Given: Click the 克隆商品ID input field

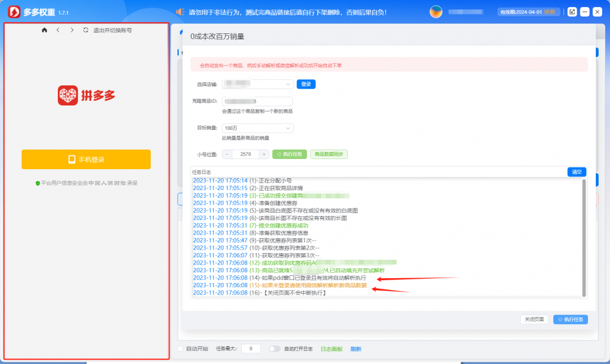Looking at the screenshot, I should (x=257, y=101).
